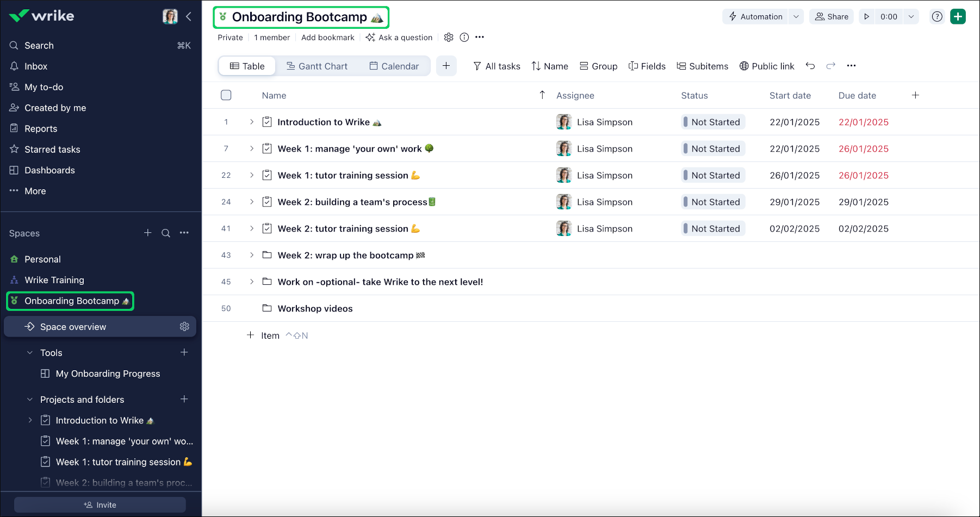
Task: Click the Share button
Action: pyautogui.click(x=831, y=16)
